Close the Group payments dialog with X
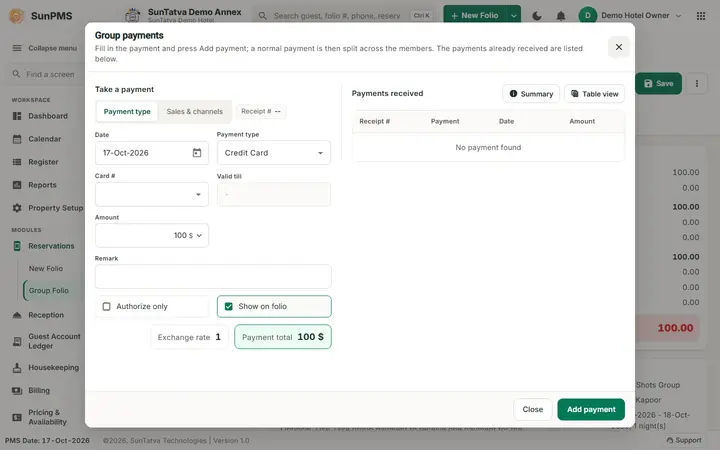This screenshot has width=720, height=450. [x=619, y=47]
